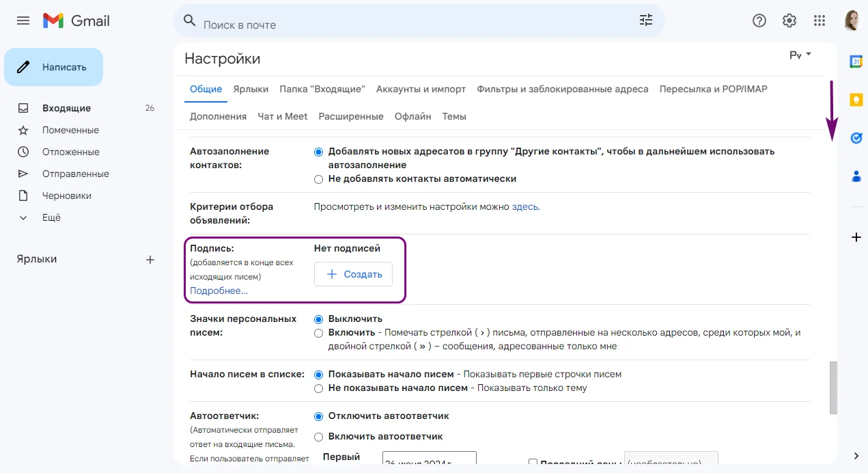Click the Drafts document icon

pos(23,195)
